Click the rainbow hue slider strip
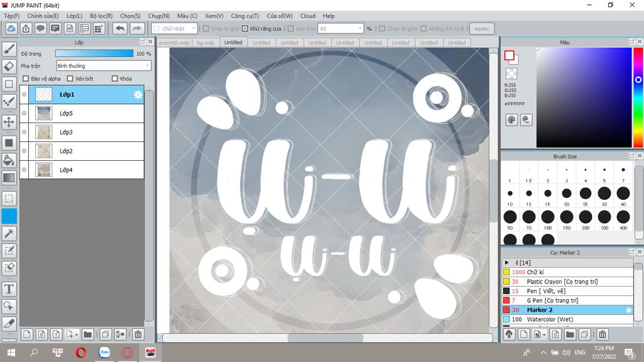 point(638,97)
